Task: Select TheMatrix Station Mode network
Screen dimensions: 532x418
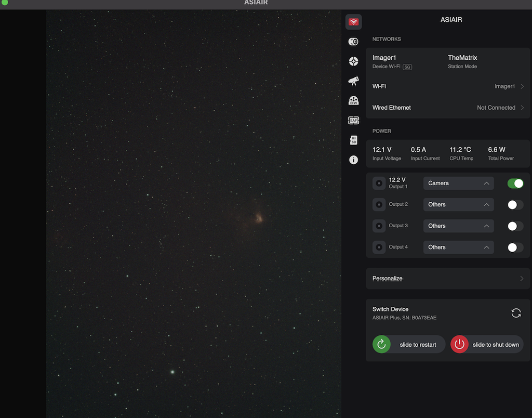Action: pos(462,61)
